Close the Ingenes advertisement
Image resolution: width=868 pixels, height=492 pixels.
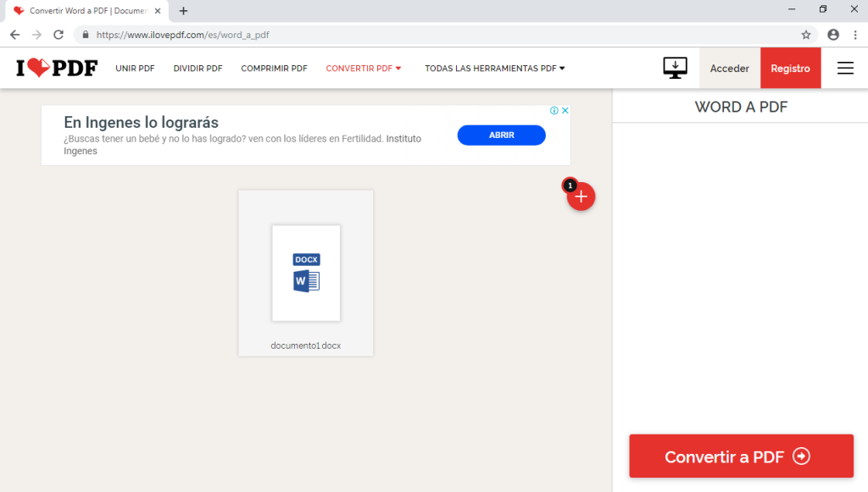pyautogui.click(x=565, y=111)
